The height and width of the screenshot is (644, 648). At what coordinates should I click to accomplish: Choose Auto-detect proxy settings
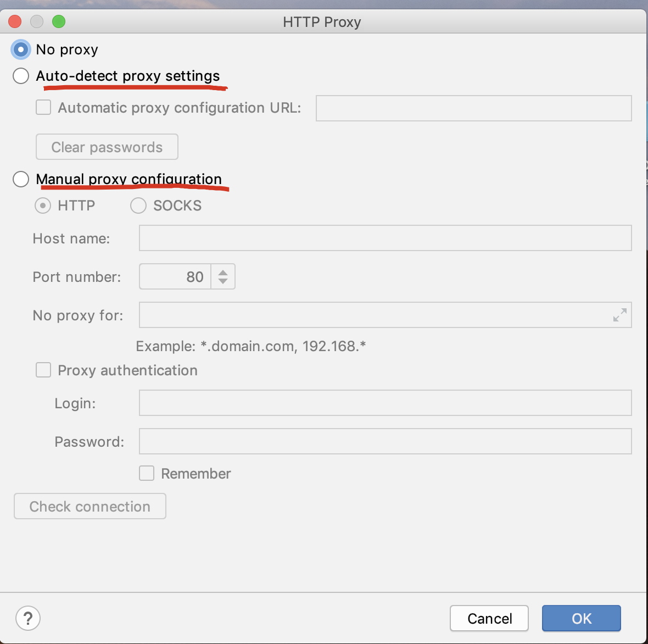tap(21, 76)
